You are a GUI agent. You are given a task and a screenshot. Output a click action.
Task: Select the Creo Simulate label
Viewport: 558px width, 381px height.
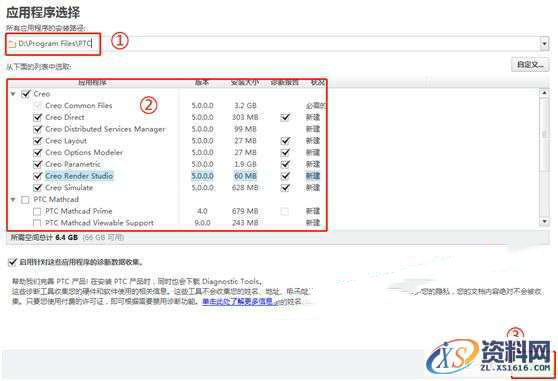(69, 188)
